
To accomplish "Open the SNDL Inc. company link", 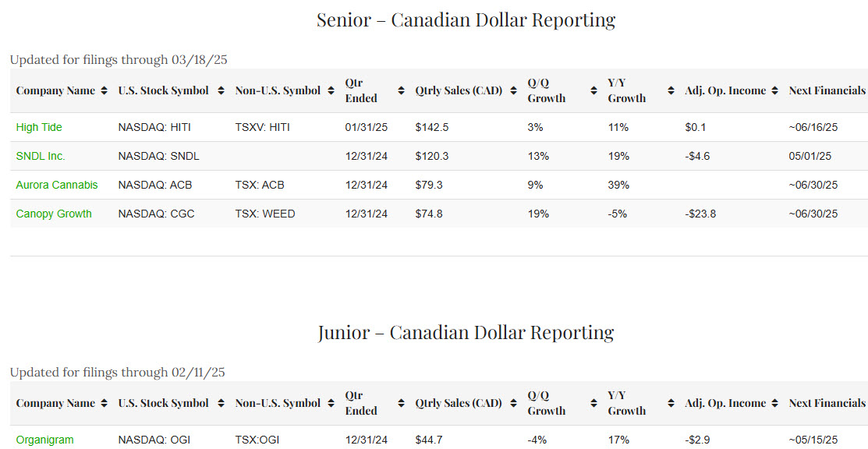I will tap(41, 156).
